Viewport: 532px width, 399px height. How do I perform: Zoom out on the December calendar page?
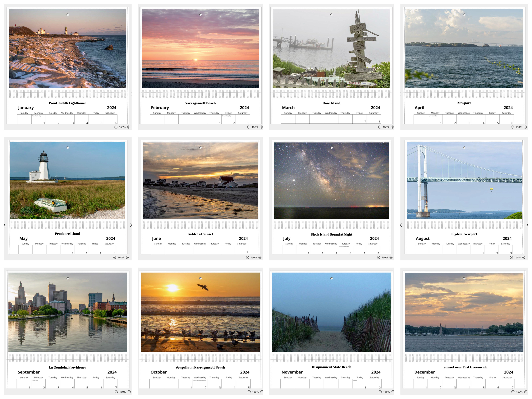(x=513, y=392)
